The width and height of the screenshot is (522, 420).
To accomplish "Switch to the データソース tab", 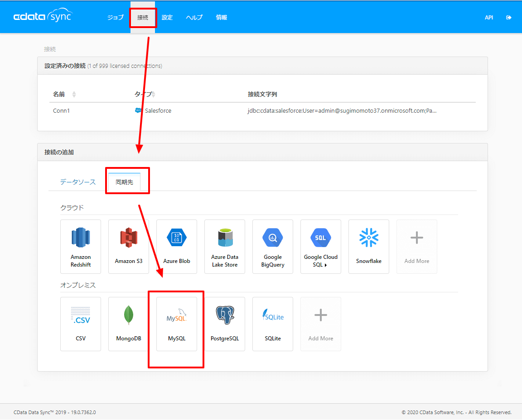I will click(78, 182).
